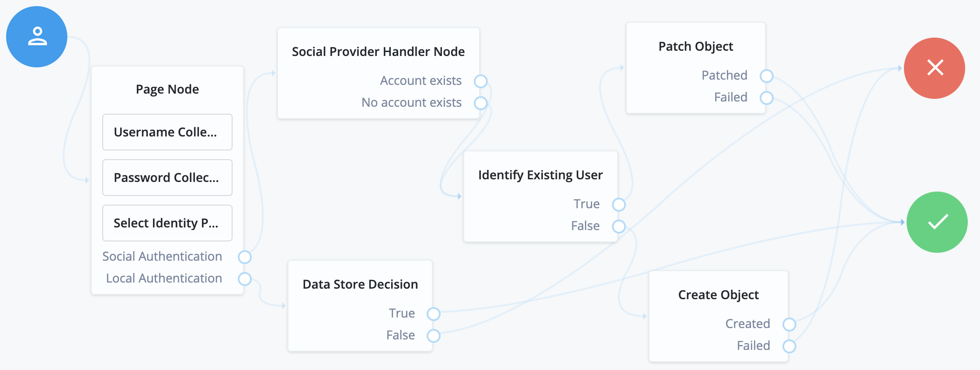
Task: Click the Page Node title
Action: tap(167, 89)
